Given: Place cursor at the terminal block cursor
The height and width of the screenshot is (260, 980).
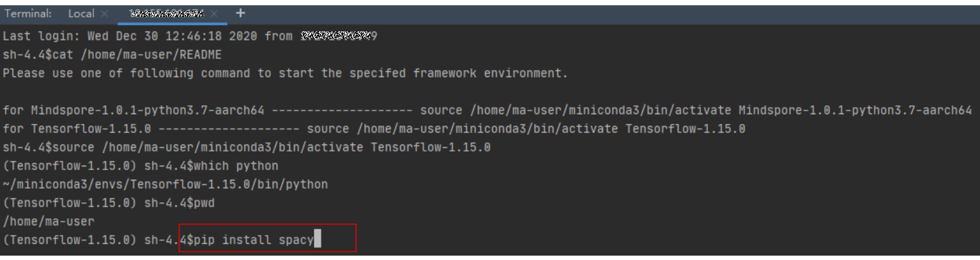Looking at the screenshot, I should pos(317,240).
